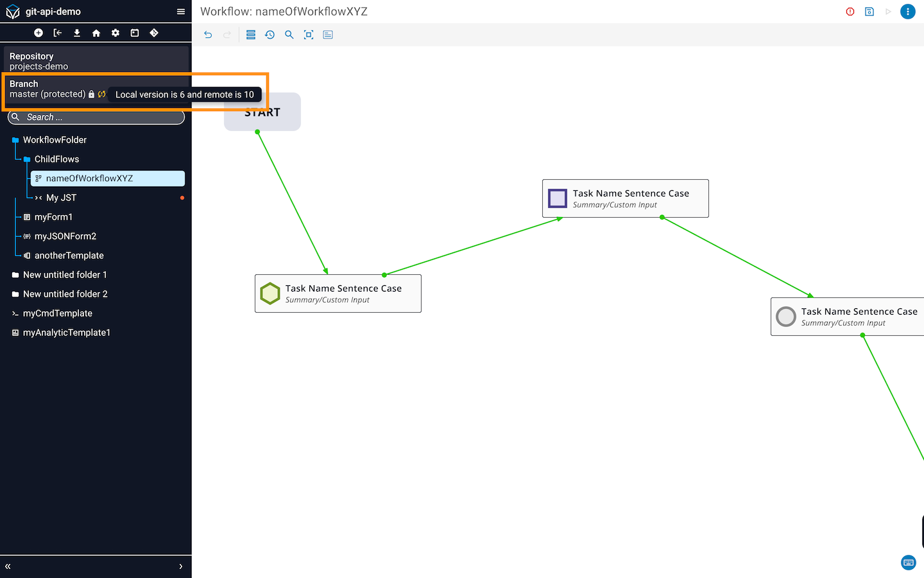924x578 pixels.
Task: Collapse the WorkflowFolder tree folder
Action: point(15,140)
